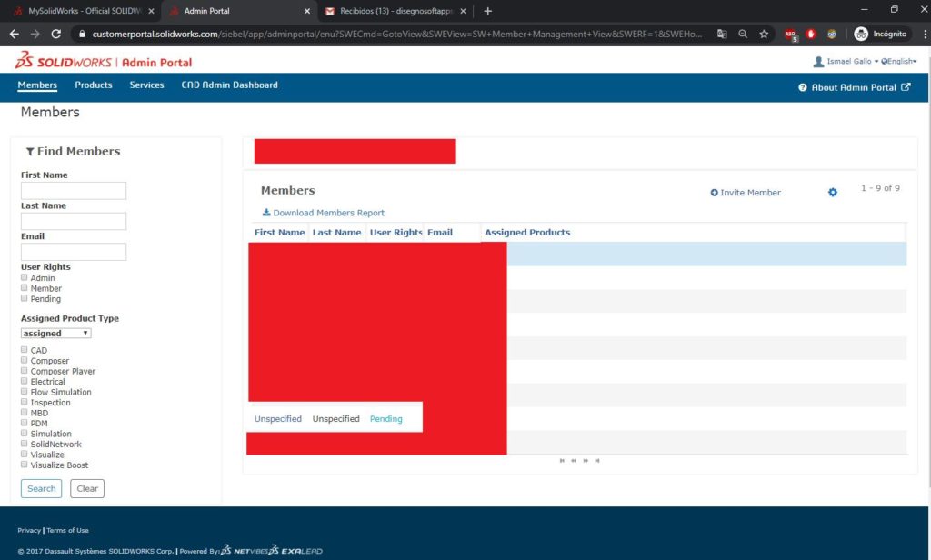Go back using the browser back arrow
The height and width of the screenshot is (560, 931).
pos(15,34)
